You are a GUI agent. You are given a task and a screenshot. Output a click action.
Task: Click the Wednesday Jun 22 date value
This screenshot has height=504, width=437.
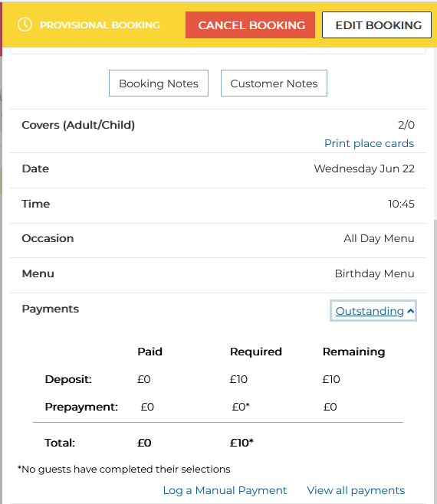coord(364,169)
